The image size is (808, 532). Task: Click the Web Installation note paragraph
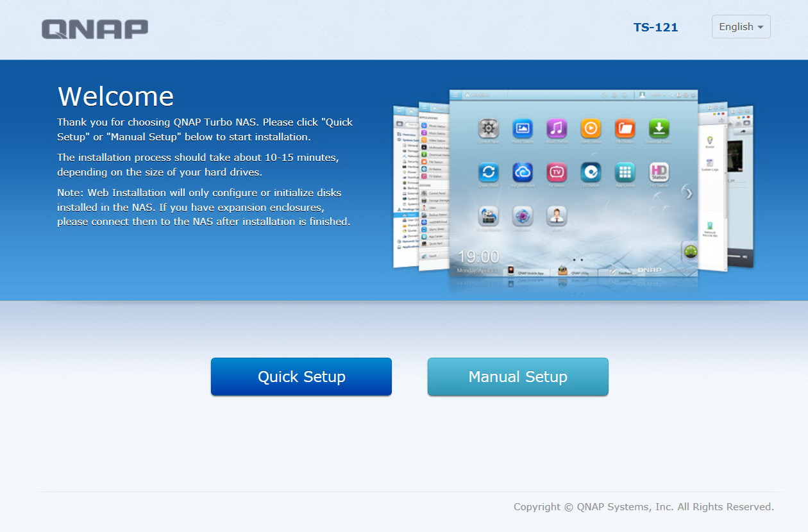(x=204, y=207)
